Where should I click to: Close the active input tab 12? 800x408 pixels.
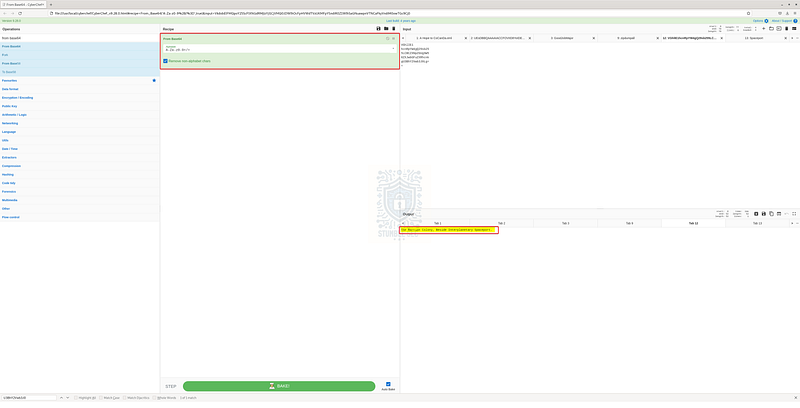coord(721,38)
